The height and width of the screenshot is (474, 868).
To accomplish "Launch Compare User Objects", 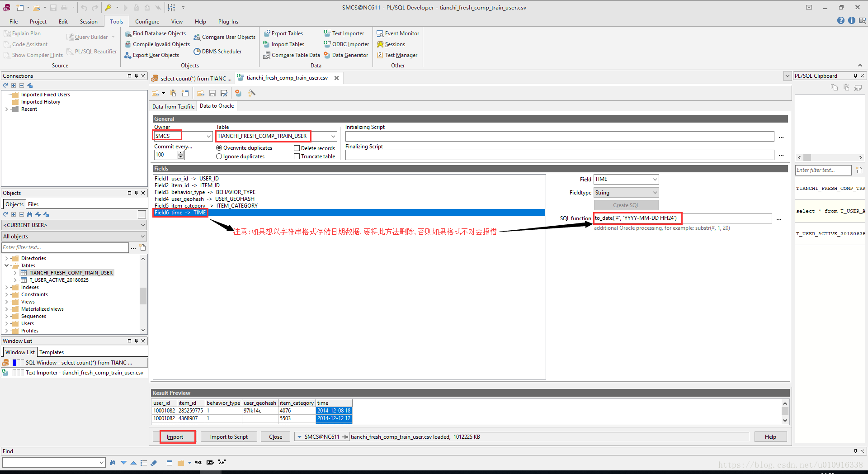I will [224, 37].
